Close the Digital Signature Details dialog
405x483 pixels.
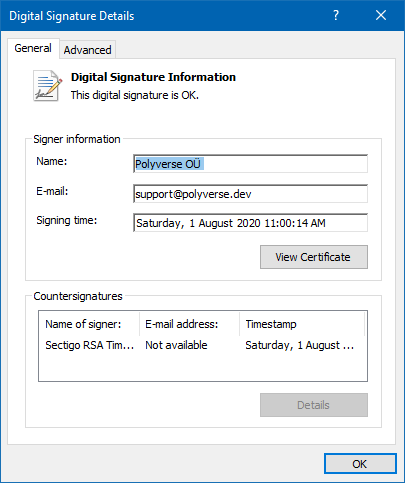pyautogui.click(x=381, y=15)
